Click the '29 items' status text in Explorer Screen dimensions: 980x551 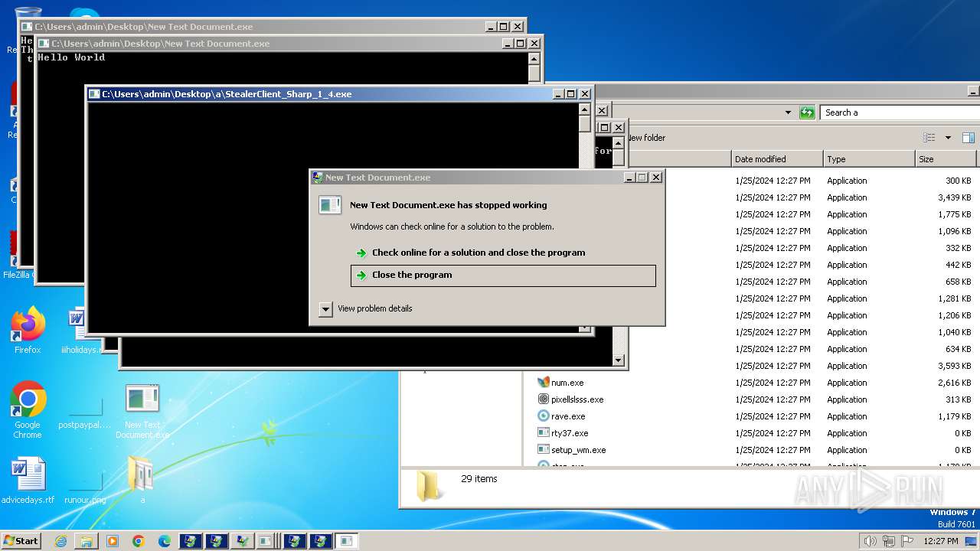coord(479,479)
